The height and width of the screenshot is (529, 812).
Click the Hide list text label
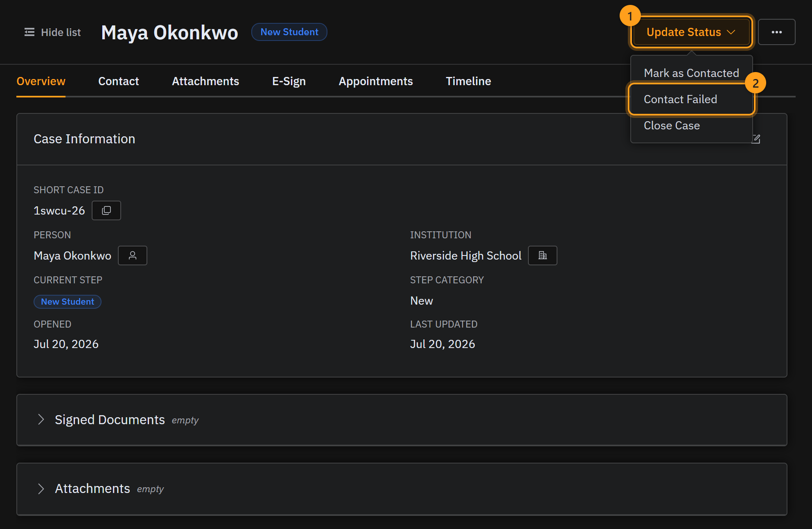tap(61, 32)
